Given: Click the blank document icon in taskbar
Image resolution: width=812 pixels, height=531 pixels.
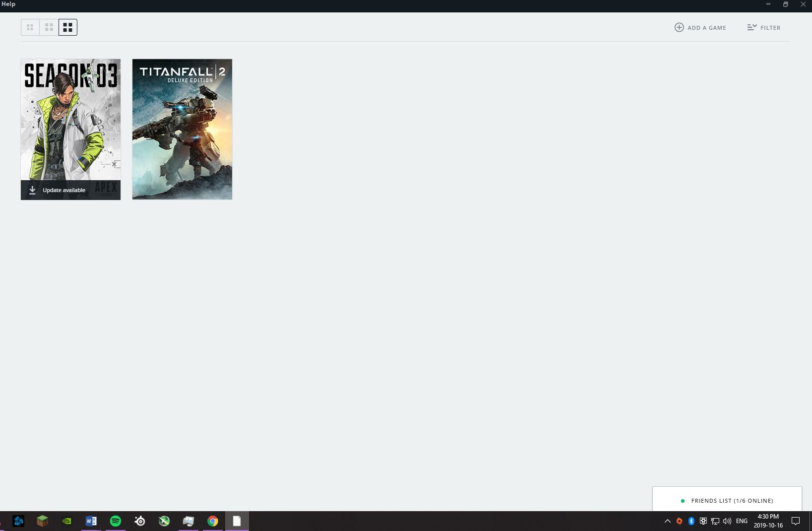Looking at the screenshot, I should coord(237,521).
